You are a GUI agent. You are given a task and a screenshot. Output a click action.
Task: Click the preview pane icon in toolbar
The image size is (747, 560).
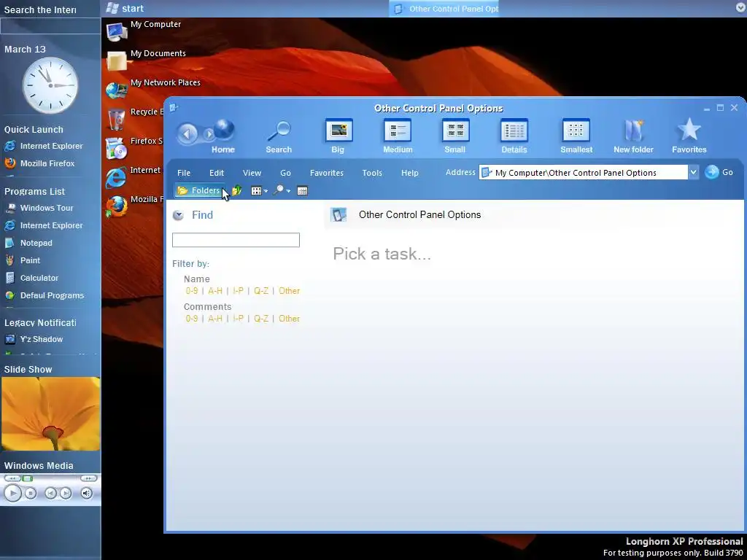(x=302, y=191)
